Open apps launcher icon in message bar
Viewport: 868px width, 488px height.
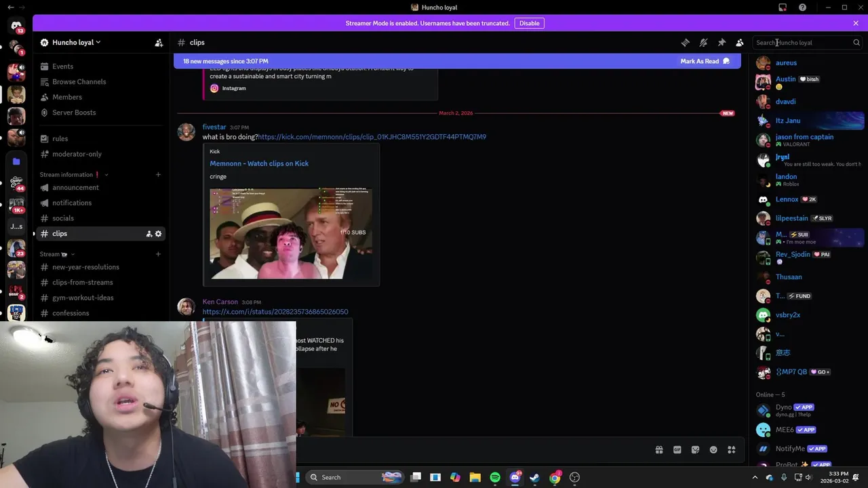pos(732,449)
